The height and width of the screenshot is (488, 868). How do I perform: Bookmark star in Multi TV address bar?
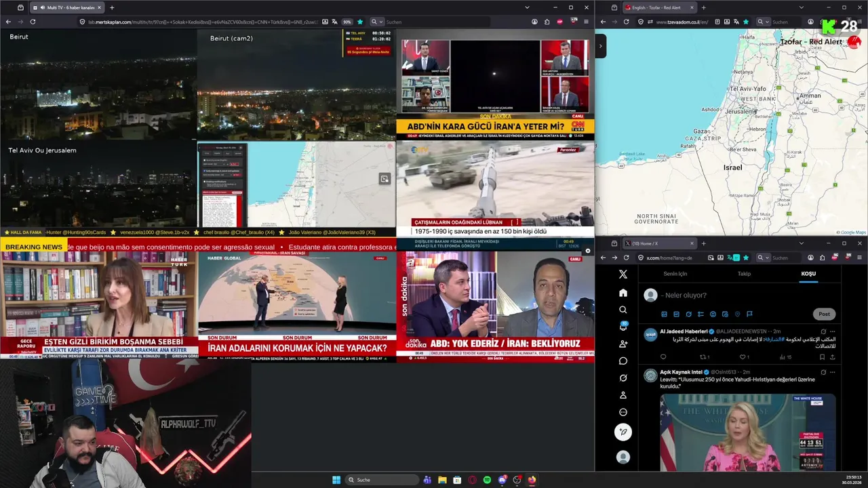click(x=360, y=22)
